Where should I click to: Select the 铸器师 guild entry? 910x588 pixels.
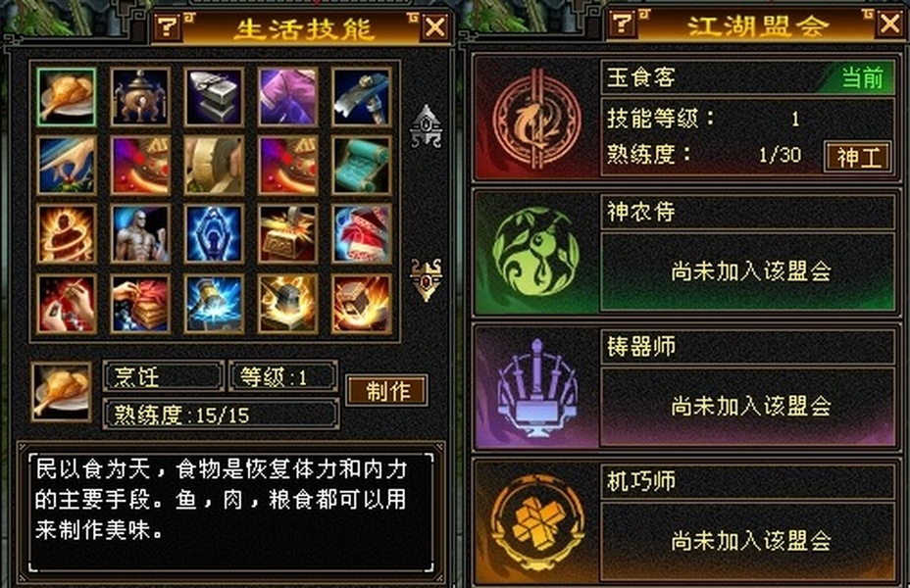click(686, 388)
